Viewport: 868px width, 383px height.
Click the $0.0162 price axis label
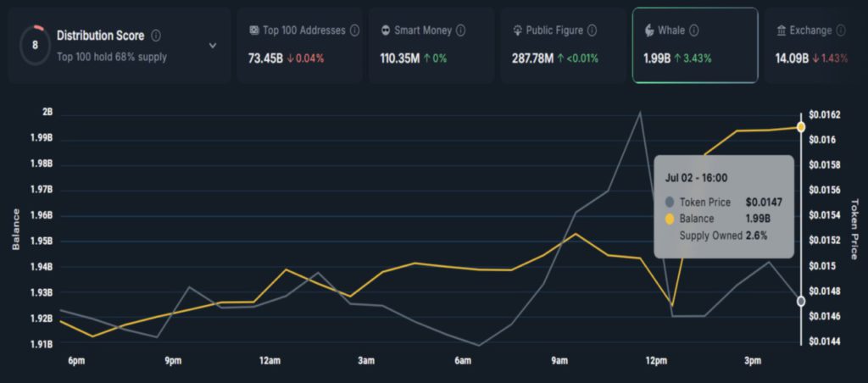click(x=825, y=114)
